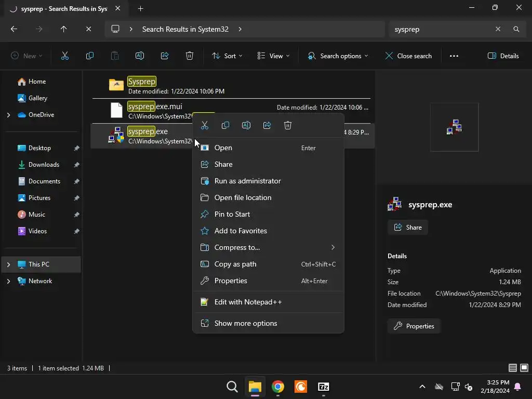This screenshot has height=399, width=532.
Task: Open the Sort dropdown
Action: point(227,56)
